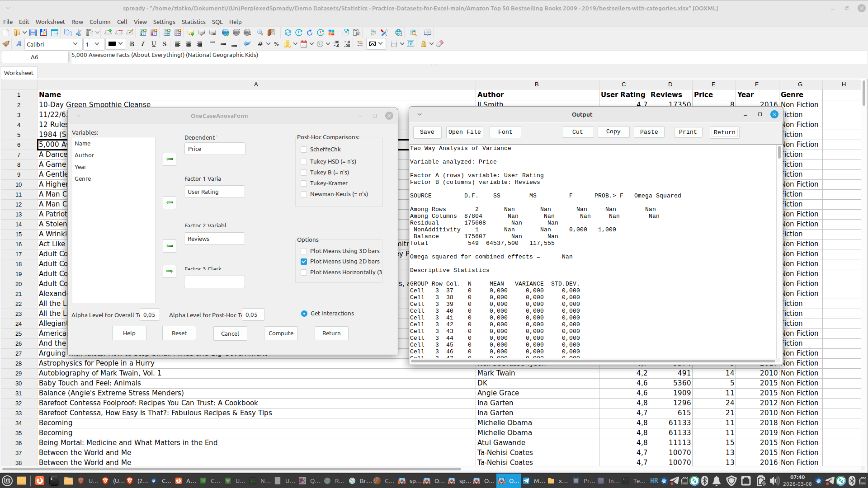Click Open File in Output window
Viewport: 868px width, 488px height.
point(464,132)
